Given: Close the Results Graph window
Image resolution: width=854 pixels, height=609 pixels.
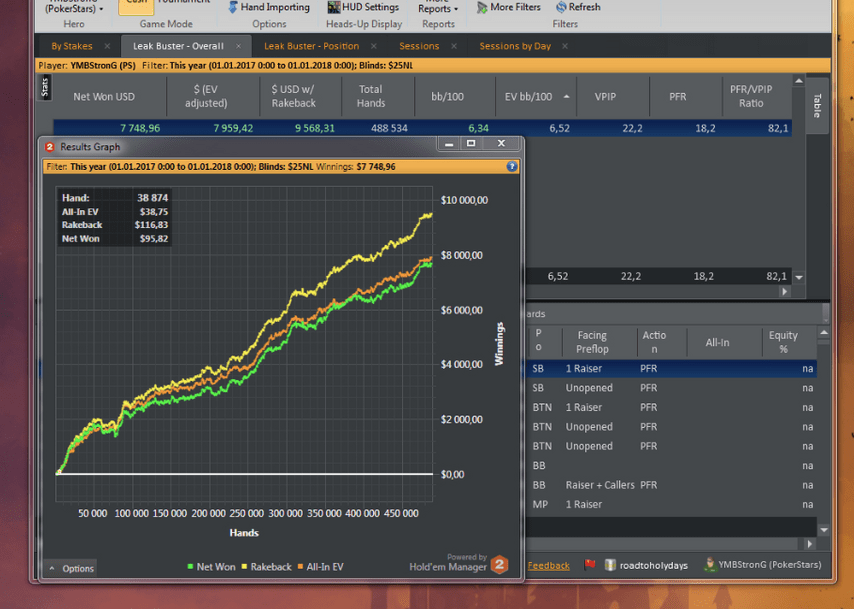Looking at the screenshot, I should pos(501,144).
